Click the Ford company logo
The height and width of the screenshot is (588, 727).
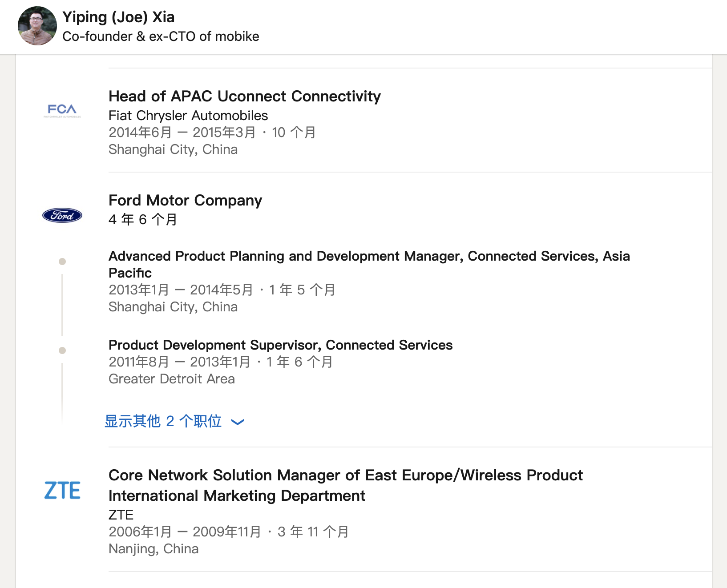(62, 215)
